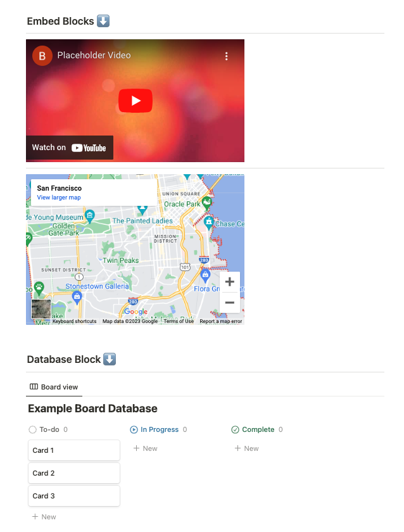
Task: Open Watch on YouTube link
Action: coord(70,148)
